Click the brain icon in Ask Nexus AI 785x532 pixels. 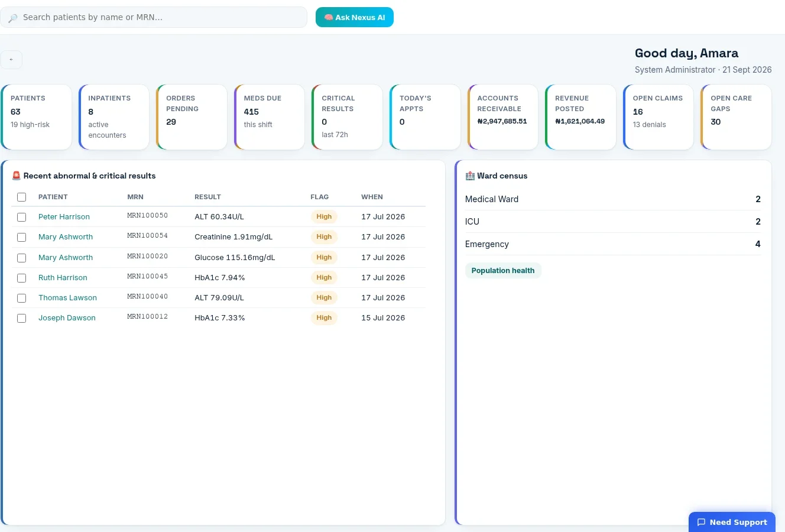pos(329,18)
